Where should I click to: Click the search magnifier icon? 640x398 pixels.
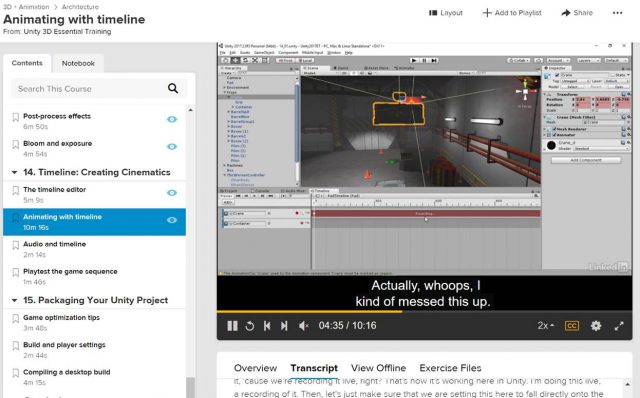(x=173, y=88)
